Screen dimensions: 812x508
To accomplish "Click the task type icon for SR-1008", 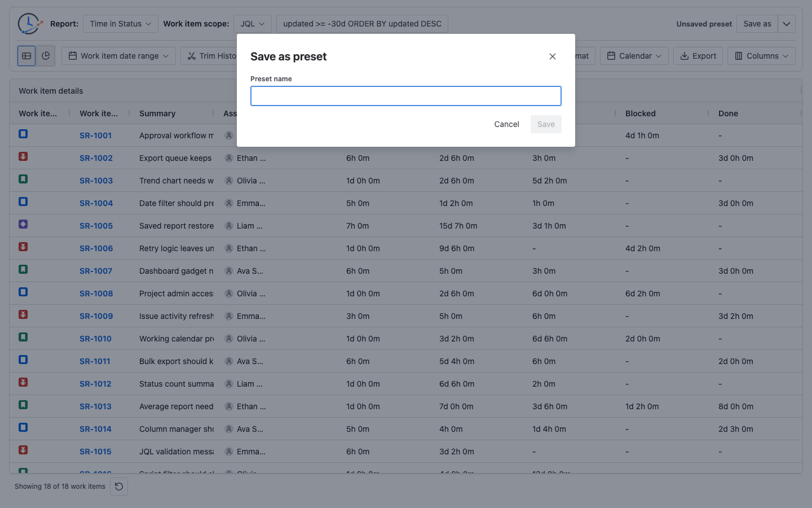I will 23,292.
